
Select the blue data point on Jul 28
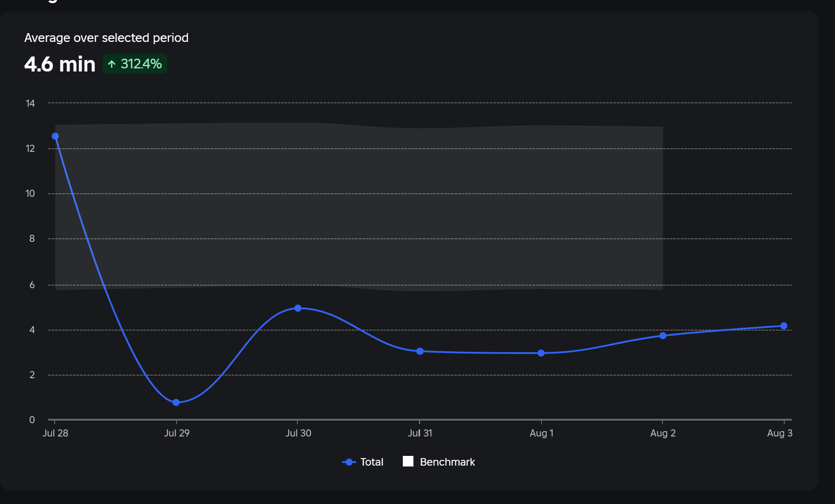[55, 135]
